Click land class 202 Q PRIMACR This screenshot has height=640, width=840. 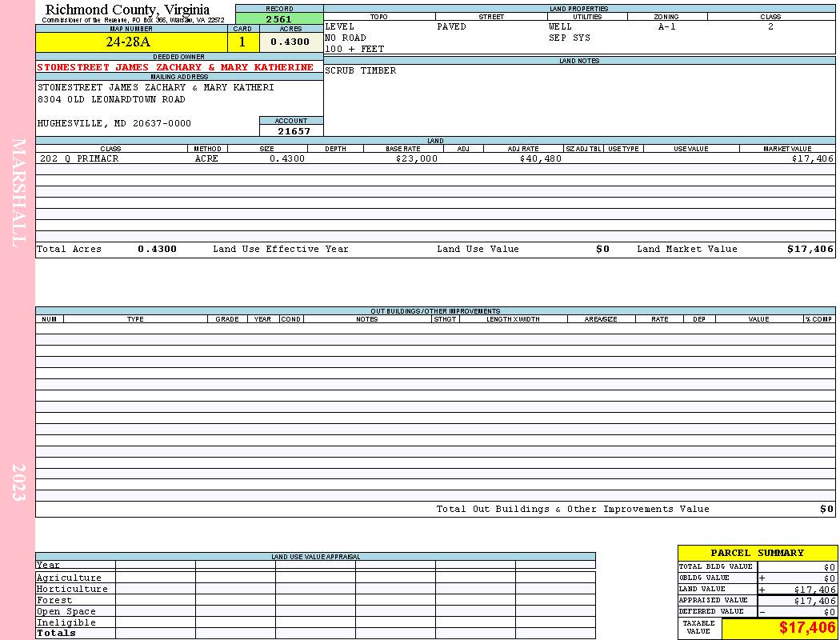(x=79, y=158)
